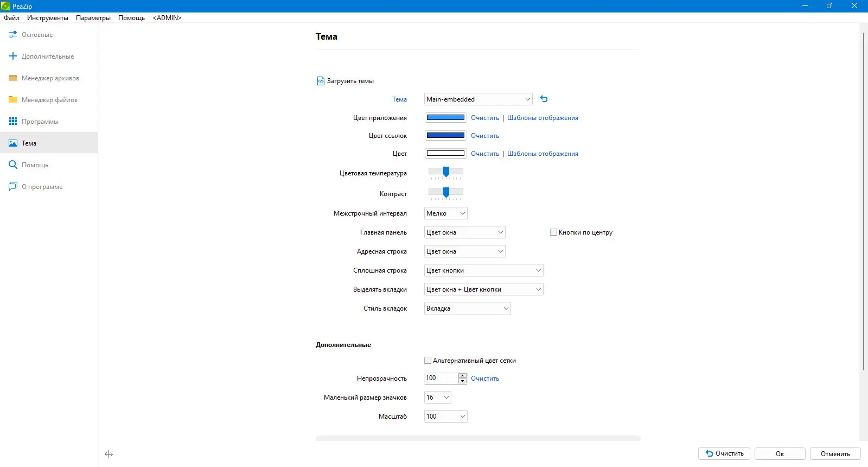Click the Цвет ссылок color swatch
This screenshot has height=467, width=868.
(x=445, y=135)
